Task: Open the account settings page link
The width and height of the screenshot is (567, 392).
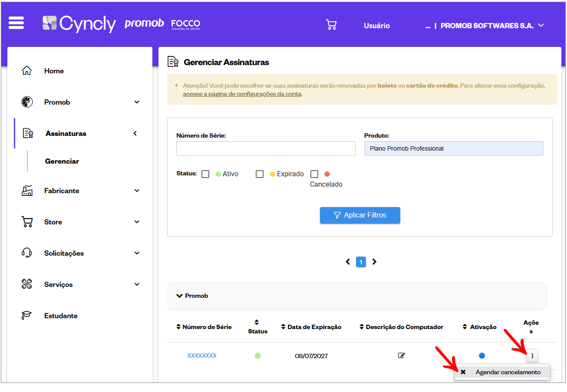Action: [x=242, y=94]
